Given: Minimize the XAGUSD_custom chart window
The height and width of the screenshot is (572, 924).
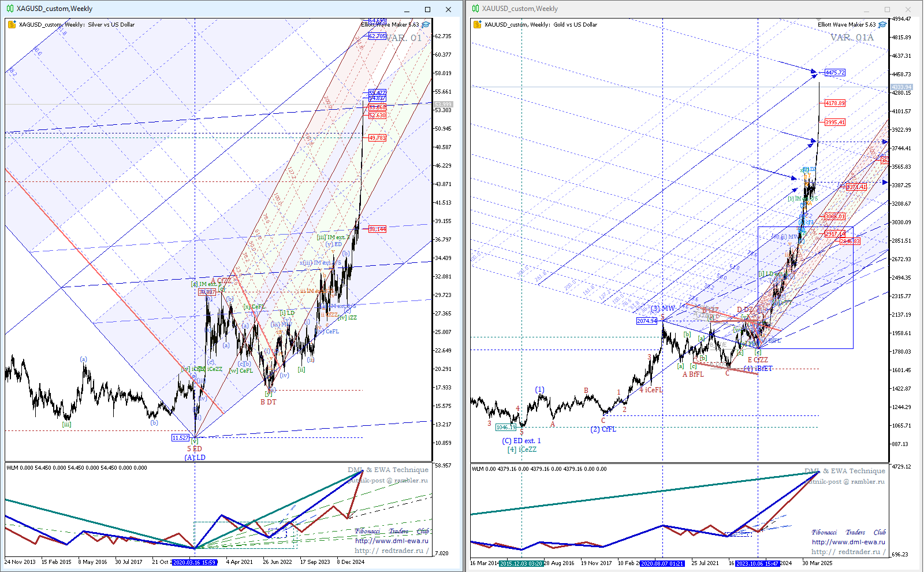Looking at the screenshot, I should (407, 9).
